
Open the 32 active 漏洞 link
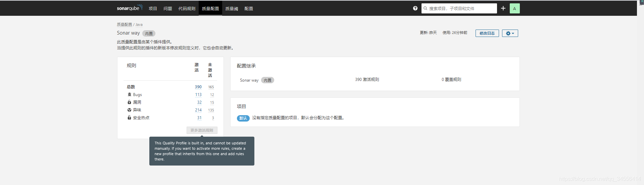tap(199, 102)
